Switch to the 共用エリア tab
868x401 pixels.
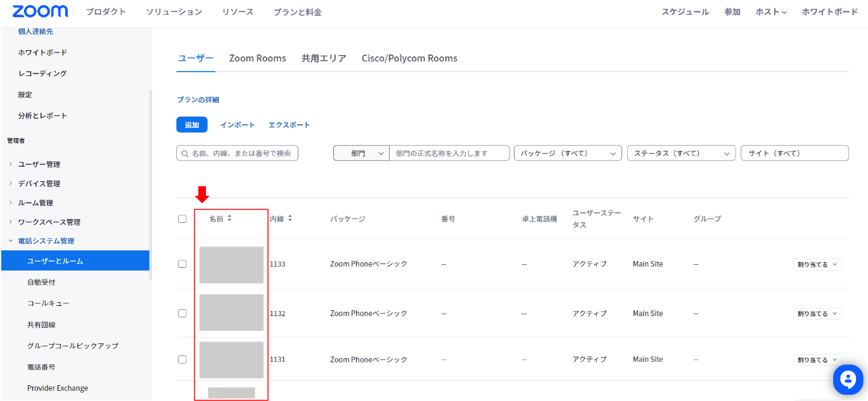coord(324,58)
